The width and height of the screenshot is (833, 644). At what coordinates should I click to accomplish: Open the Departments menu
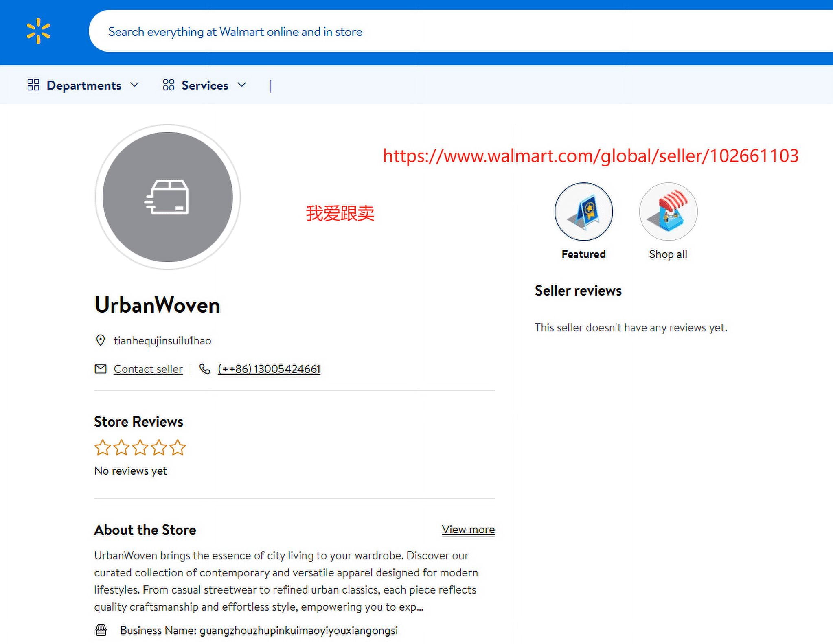tap(84, 85)
